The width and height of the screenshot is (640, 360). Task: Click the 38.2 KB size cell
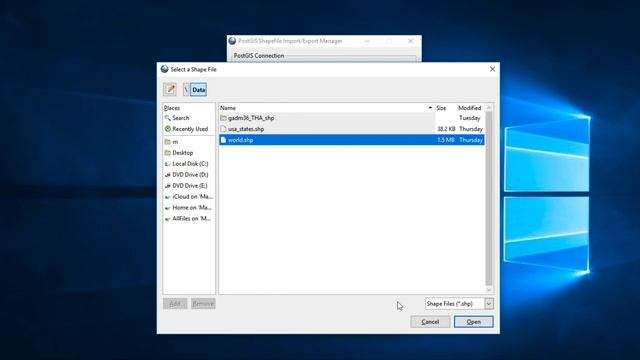[446, 129]
